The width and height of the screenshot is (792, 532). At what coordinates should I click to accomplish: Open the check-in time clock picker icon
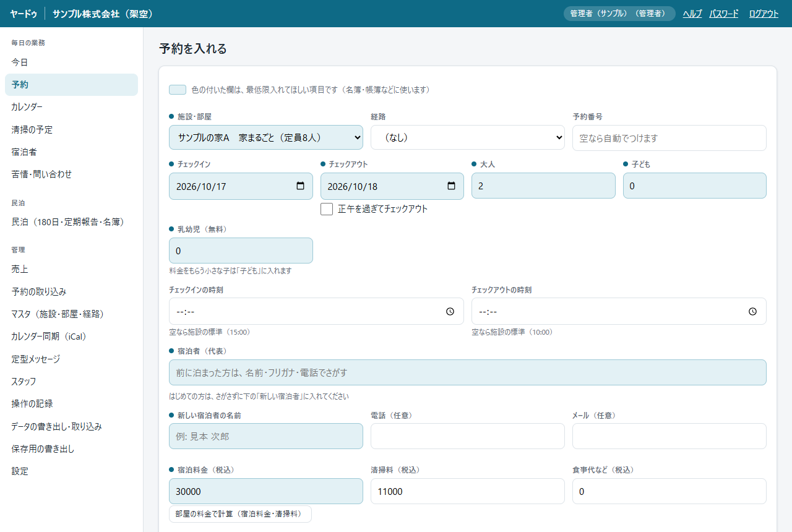tap(450, 312)
